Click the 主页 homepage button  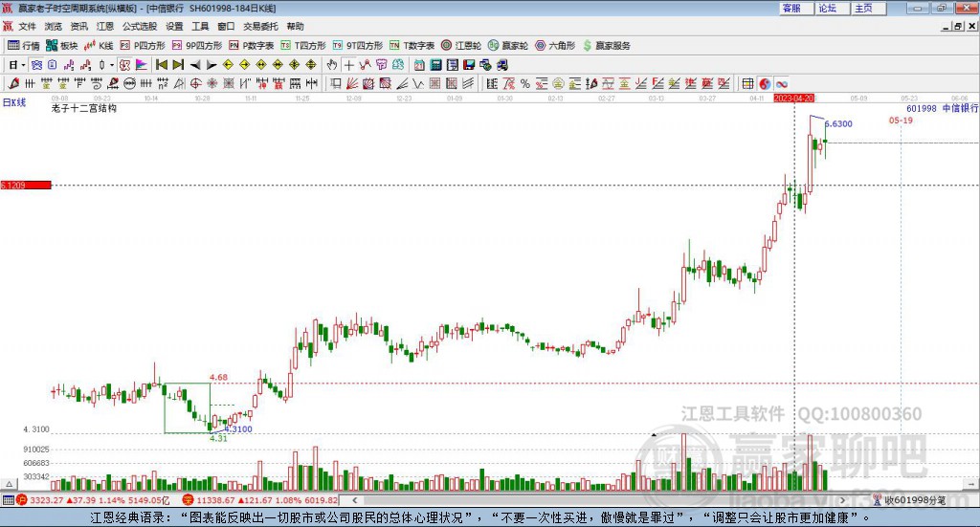[x=867, y=8]
